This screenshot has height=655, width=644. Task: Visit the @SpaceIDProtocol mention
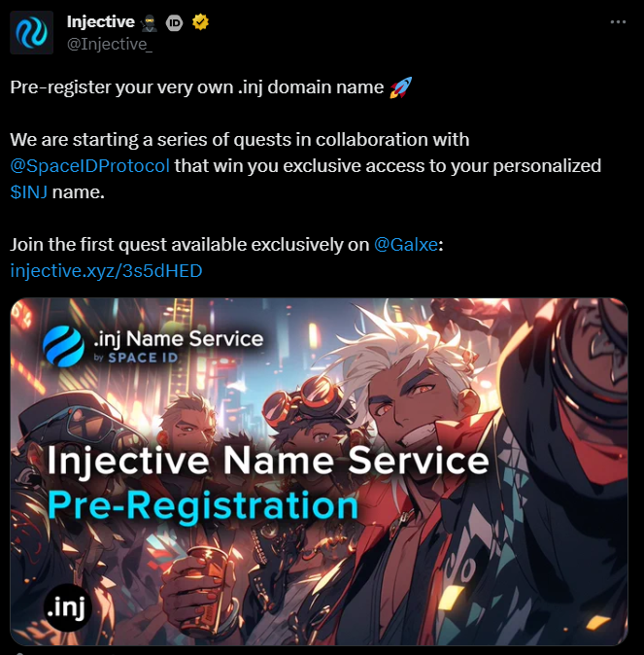click(x=89, y=166)
